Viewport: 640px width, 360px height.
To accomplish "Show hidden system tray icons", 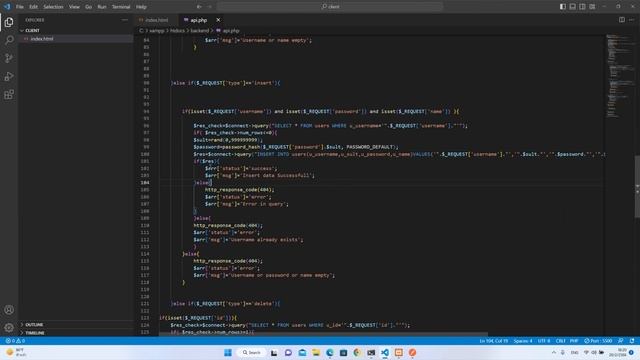I will click(x=554, y=353).
